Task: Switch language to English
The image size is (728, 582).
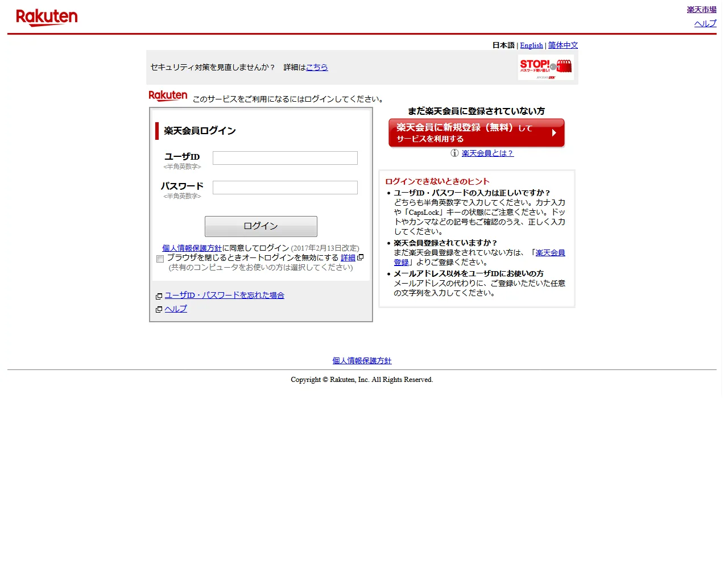Action: pos(531,45)
